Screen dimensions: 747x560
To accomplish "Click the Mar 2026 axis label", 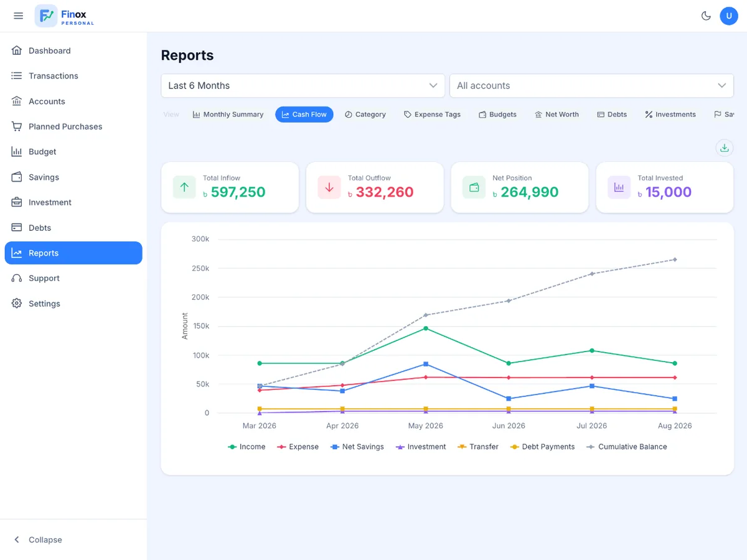I will coord(259,426).
